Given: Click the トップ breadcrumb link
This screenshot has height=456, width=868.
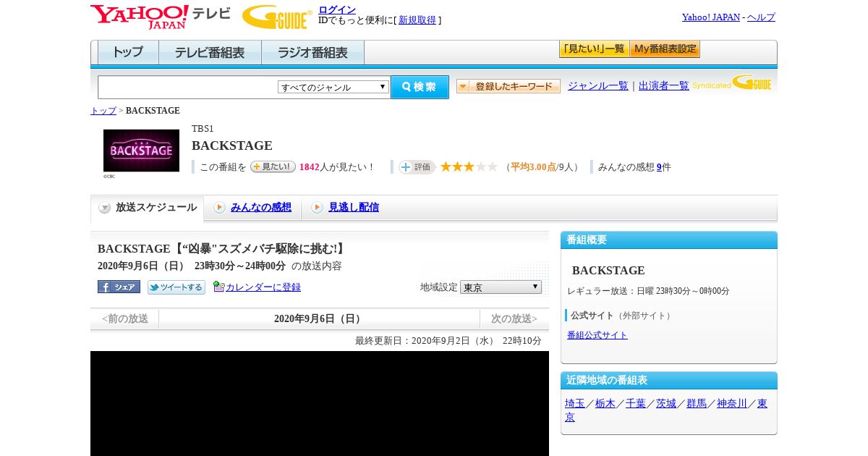Looking at the screenshot, I should point(103,111).
